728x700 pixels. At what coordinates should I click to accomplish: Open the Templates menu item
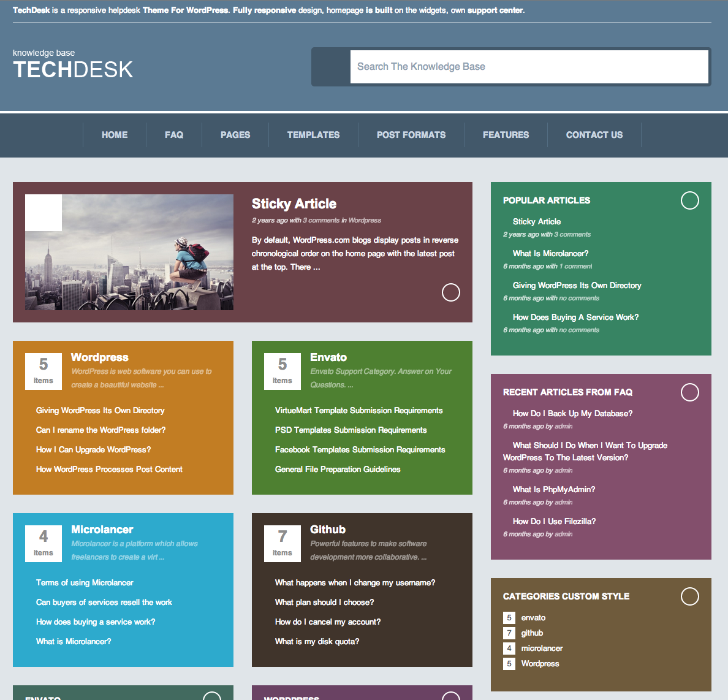tap(313, 135)
